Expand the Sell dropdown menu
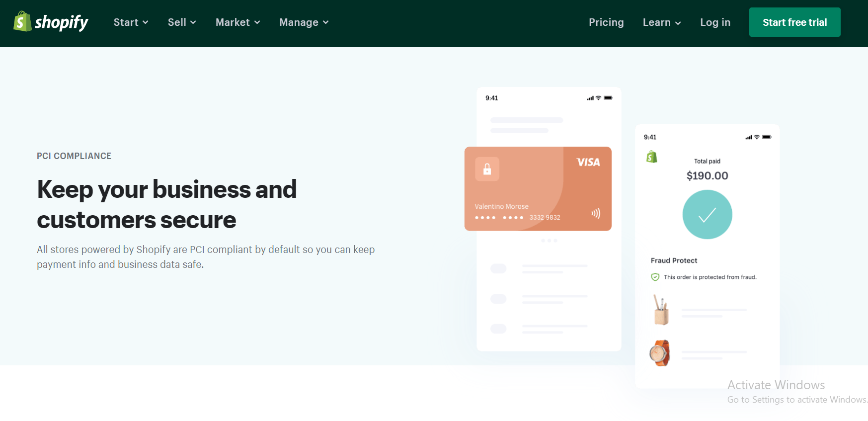This screenshot has height=421, width=868. click(182, 22)
